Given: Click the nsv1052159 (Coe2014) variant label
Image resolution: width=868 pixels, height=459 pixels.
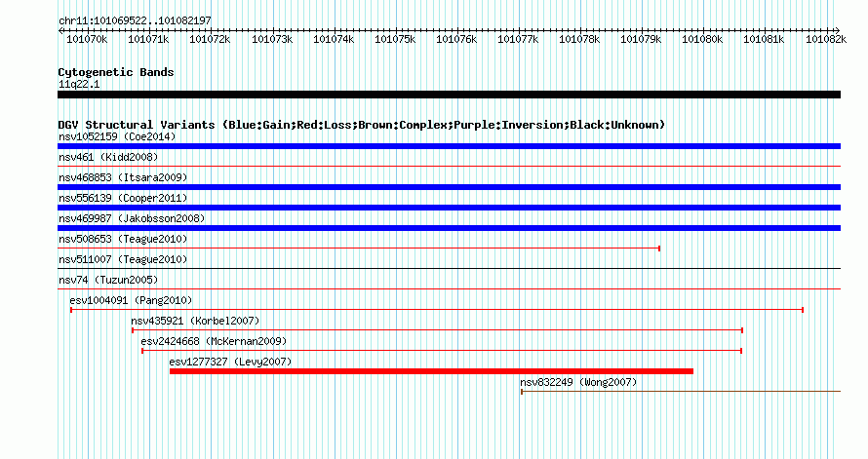Looking at the screenshot, I should pos(117,136).
